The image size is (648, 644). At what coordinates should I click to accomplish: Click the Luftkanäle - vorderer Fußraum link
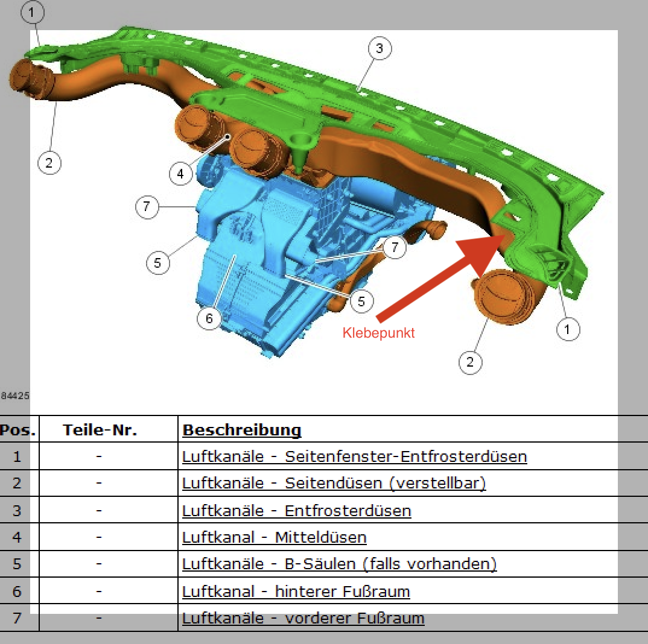tap(303, 618)
